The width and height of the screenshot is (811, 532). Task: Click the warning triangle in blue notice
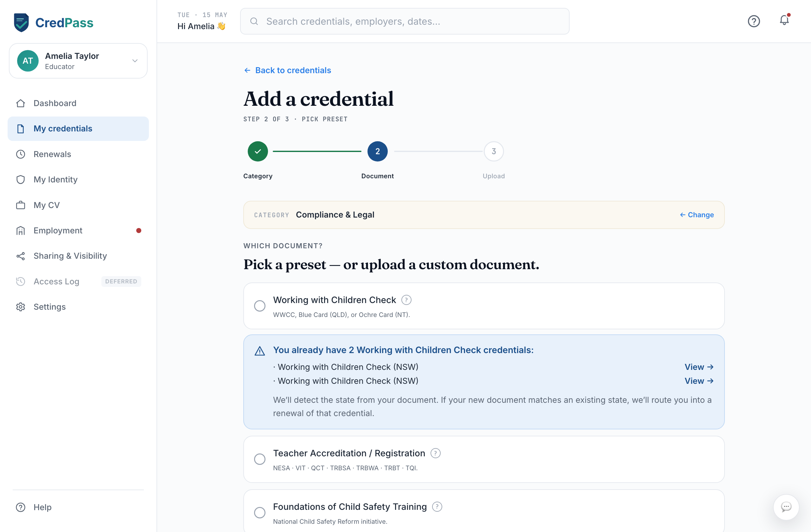(x=260, y=351)
